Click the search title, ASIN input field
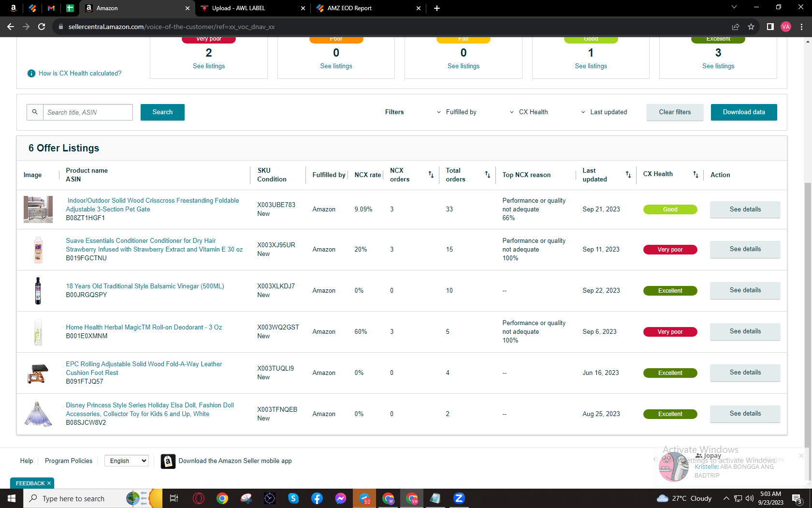The image size is (812, 508). [88, 112]
